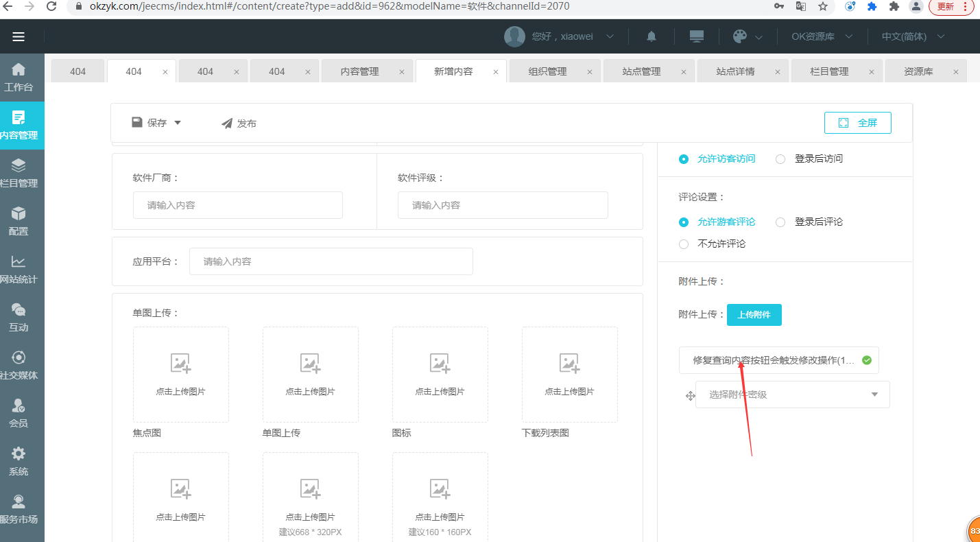Select the 登录后访问 radio option
Viewport: 980px width, 542px height.
pyautogui.click(x=780, y=159)
